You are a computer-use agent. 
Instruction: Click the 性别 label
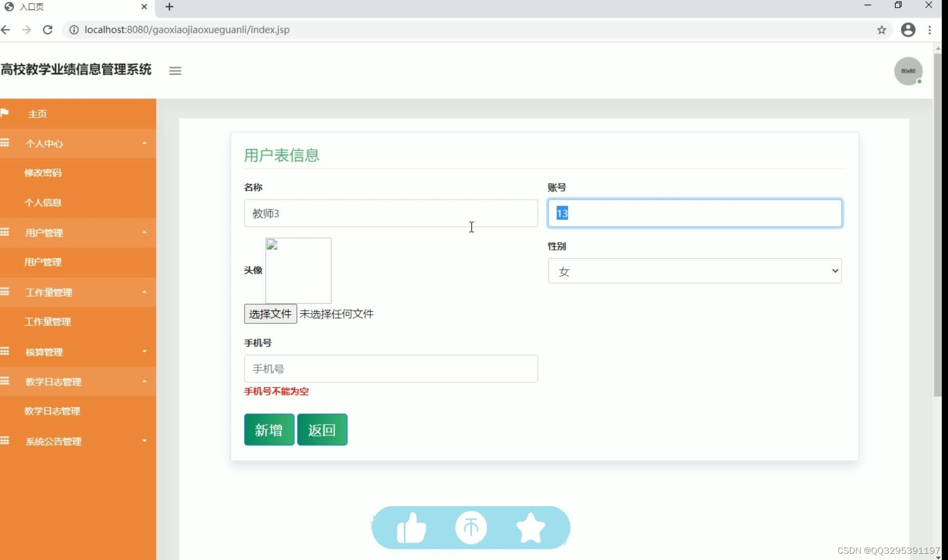(557, 246)
